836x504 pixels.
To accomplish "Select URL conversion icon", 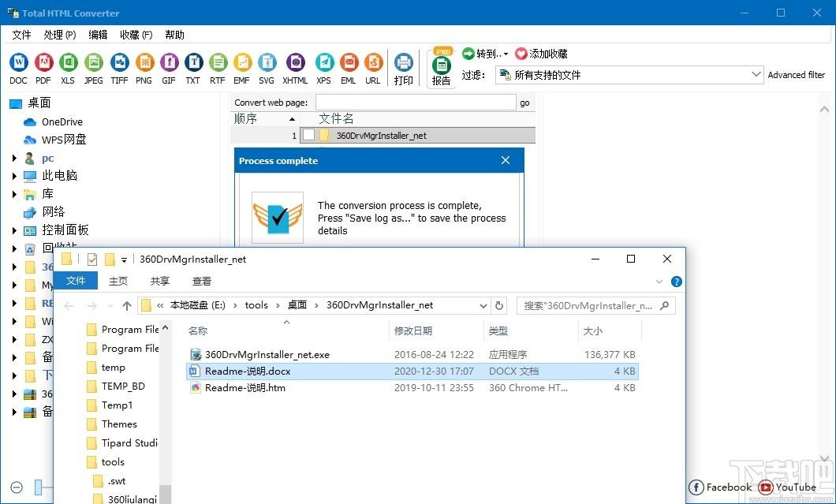I will coord(373,63).
